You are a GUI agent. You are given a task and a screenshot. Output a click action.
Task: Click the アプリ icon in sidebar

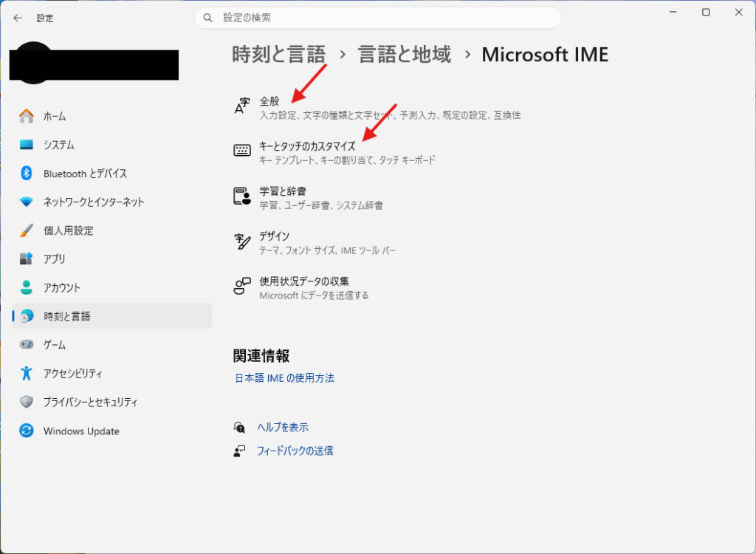27,259
